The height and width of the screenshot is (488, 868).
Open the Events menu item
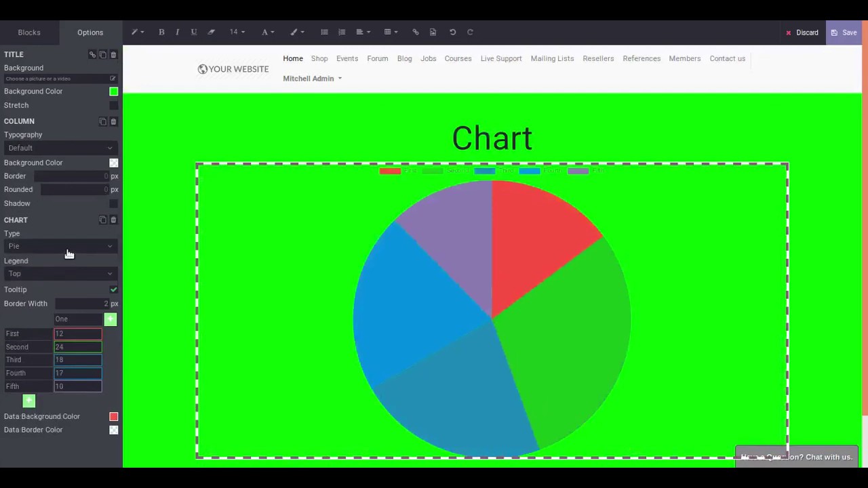pos(347,58)
